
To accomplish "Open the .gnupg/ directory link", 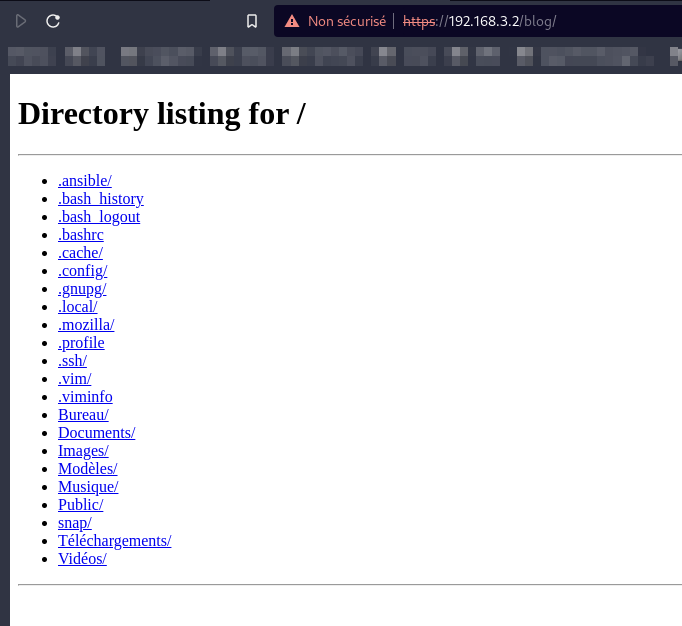I will pyautogui.click(x=82, y=289).
